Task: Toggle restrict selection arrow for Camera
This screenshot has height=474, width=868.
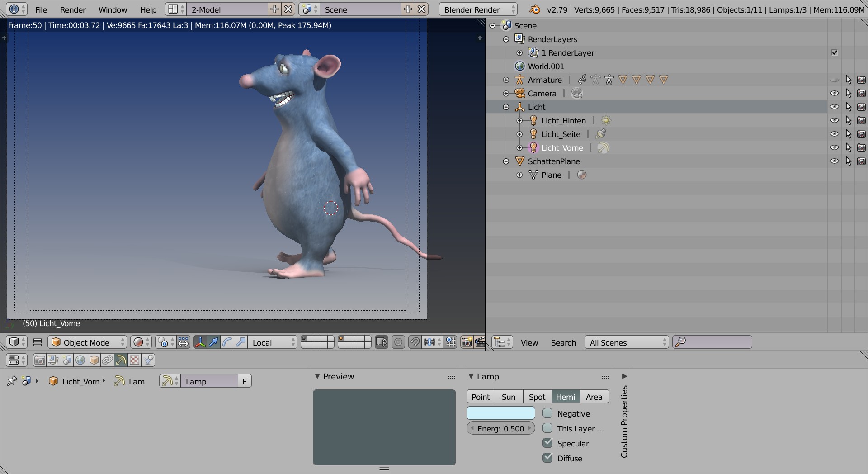Action: pos(848,94)
